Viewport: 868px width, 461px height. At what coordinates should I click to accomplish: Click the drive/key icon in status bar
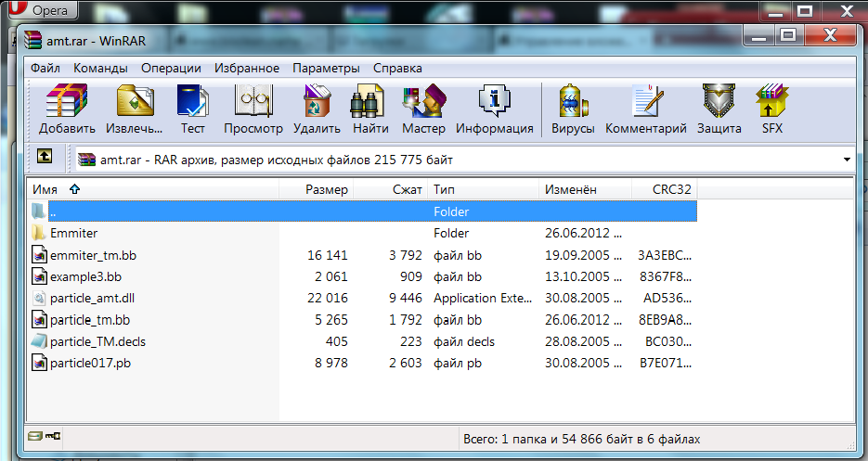[x=45, y=436]
